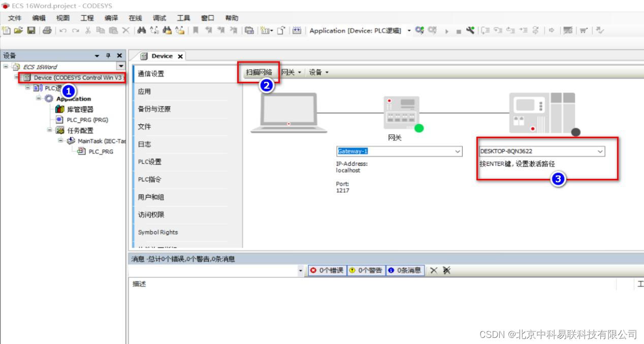Click the PLC device image
Screen dimensions: 644x344
coord(542,114)
